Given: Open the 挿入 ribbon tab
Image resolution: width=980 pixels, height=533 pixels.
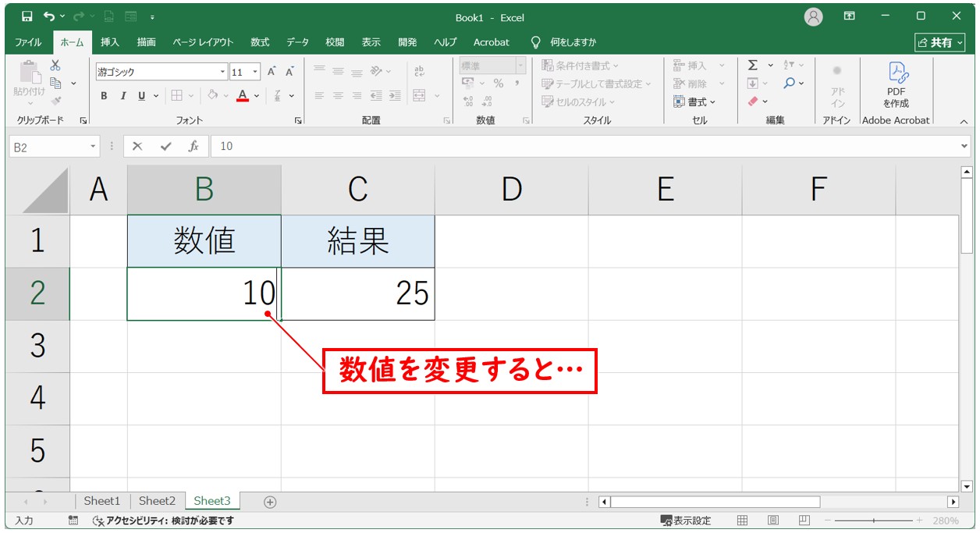Looking at the screenshot, I should pyautogui.click(x=110, y=42).
